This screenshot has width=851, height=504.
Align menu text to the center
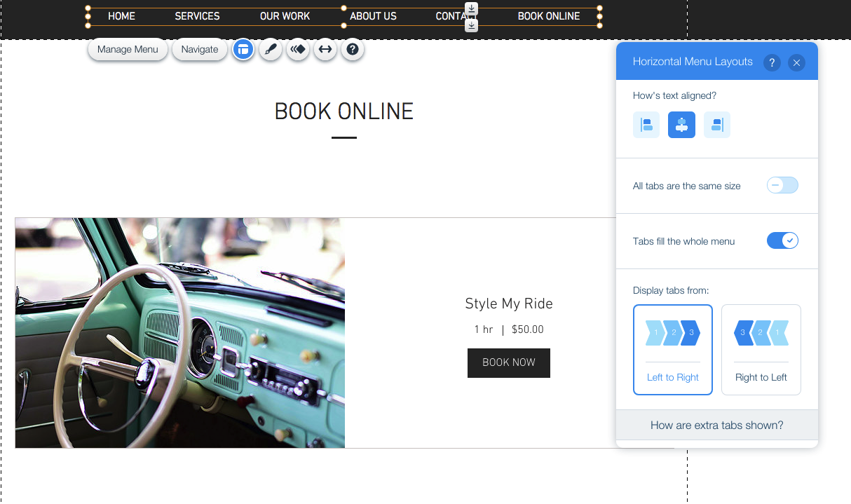[681, 125]
